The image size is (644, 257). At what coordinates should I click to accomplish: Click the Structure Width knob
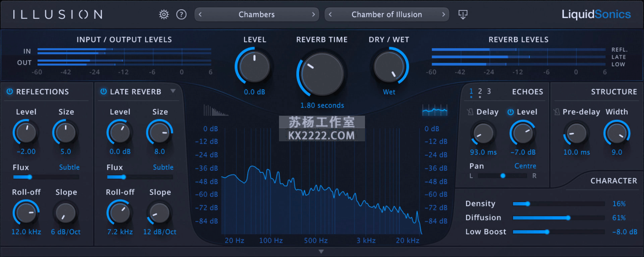(x=617, y=133)
